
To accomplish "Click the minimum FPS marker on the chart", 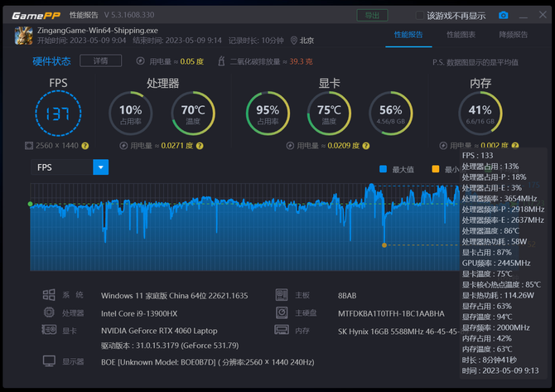I will coord(384,245).
